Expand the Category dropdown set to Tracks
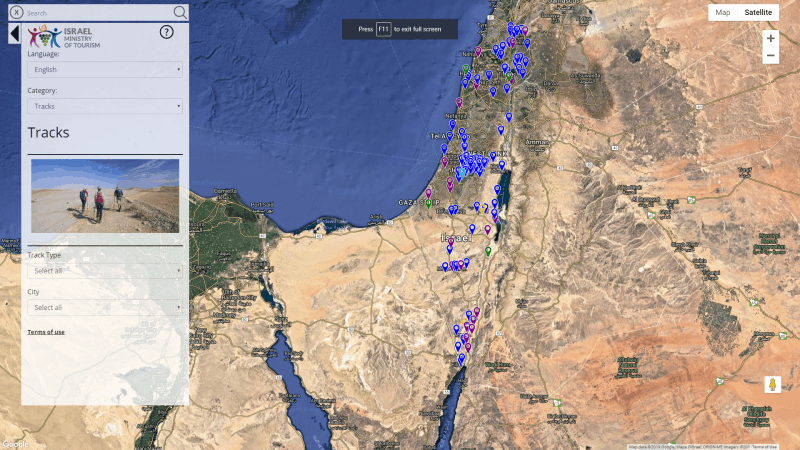This screenshot has width=800, height=450. click(105, 106)
